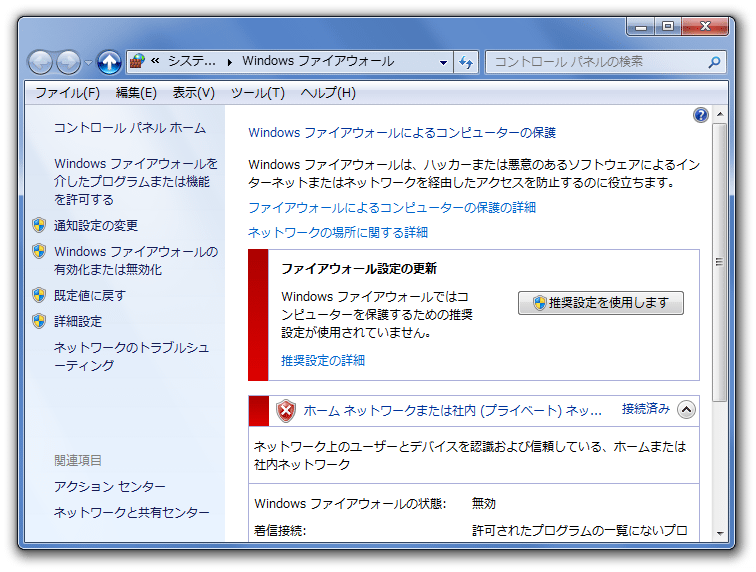Click the magnifier search icon

(x=715, y=62)
